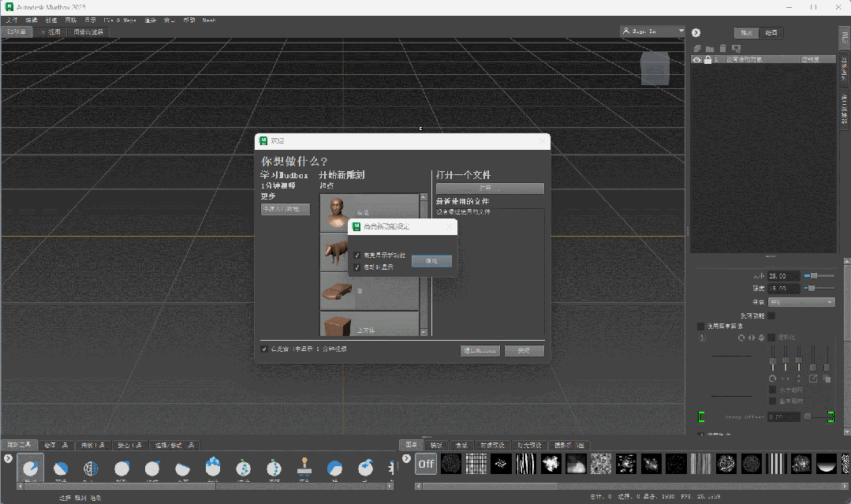The height and width of the screenshot is (504, 851).
Task: Open the File menu
Action: pyautogui.click(x=12, y=20)
